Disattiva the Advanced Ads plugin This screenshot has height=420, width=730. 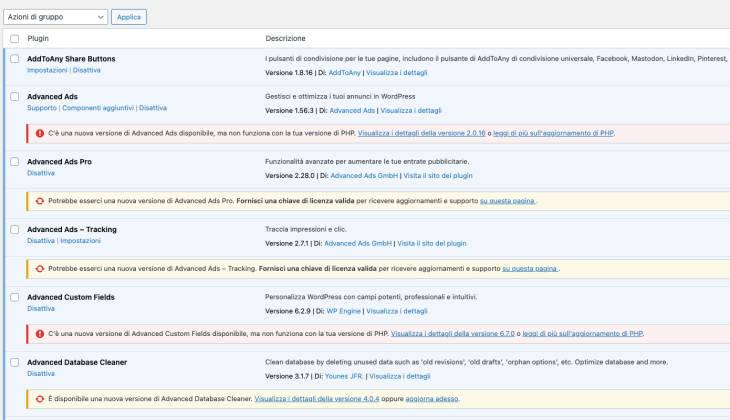(153, 108)
